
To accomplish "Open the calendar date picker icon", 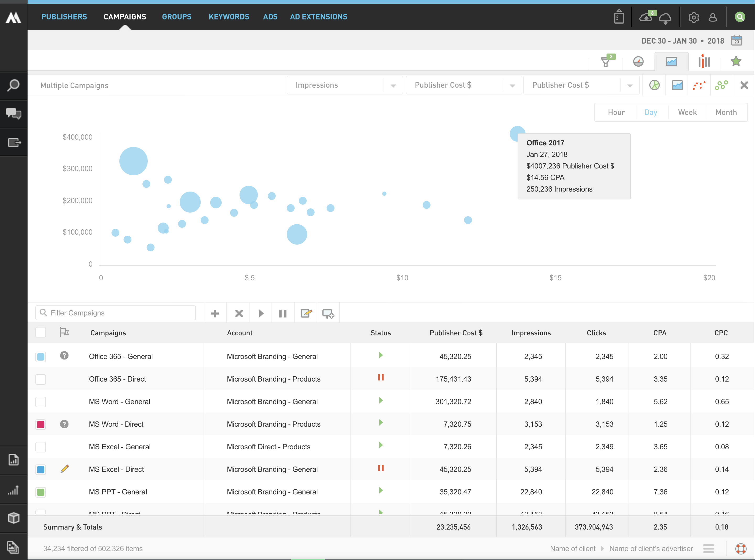I will pos(736,40).
